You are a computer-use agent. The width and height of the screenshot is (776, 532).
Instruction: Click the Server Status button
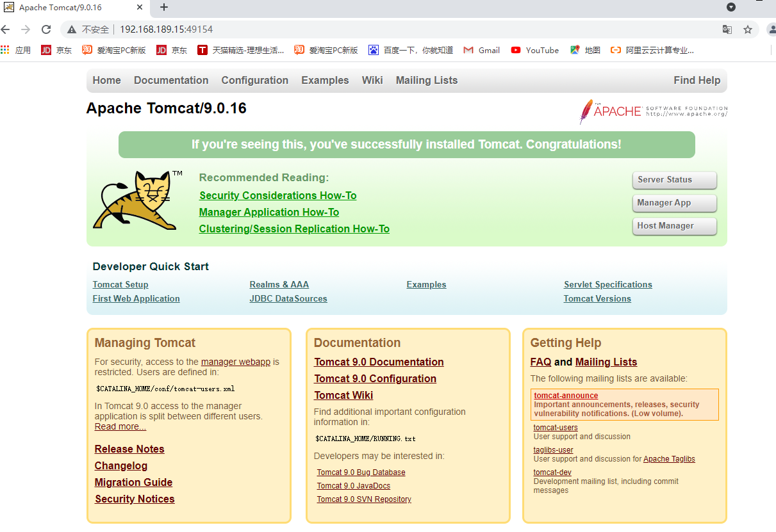674,180
